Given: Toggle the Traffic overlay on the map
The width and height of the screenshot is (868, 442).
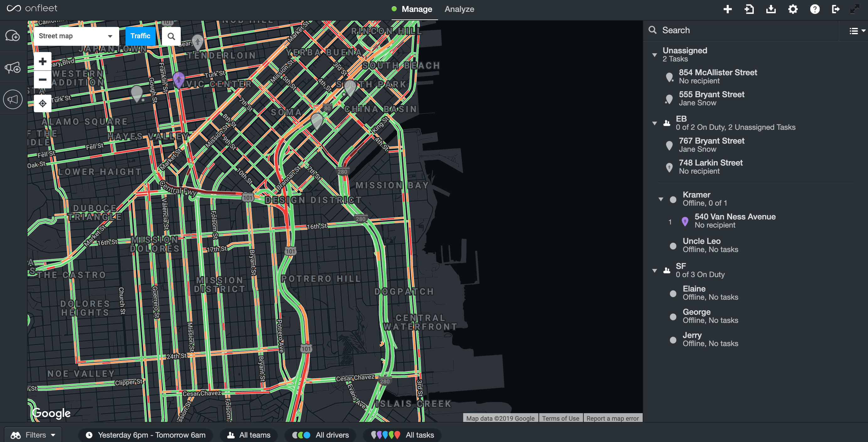Looking at the screenshot, I should click(141, 36).
